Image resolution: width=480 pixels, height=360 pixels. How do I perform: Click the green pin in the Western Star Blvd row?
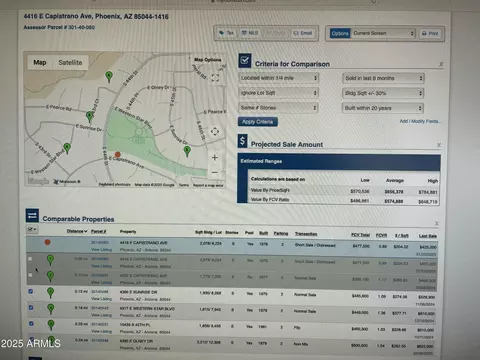point(51,309)
